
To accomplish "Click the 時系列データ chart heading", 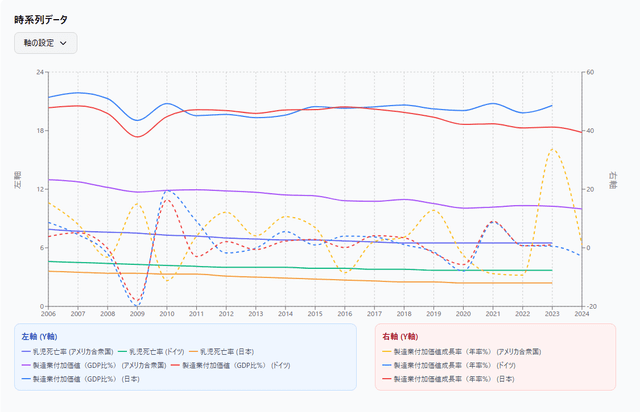I will [x=42, y=18].
